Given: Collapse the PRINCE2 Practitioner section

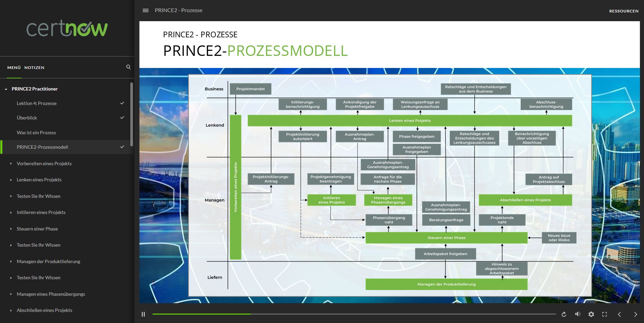Looking at the screenshot, I should (x=6, y=89).
